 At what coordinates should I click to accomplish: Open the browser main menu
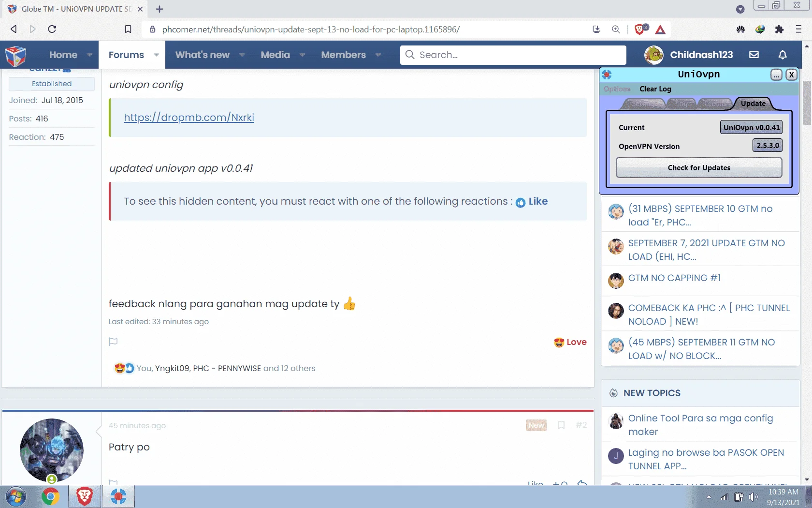pos(798,29)
